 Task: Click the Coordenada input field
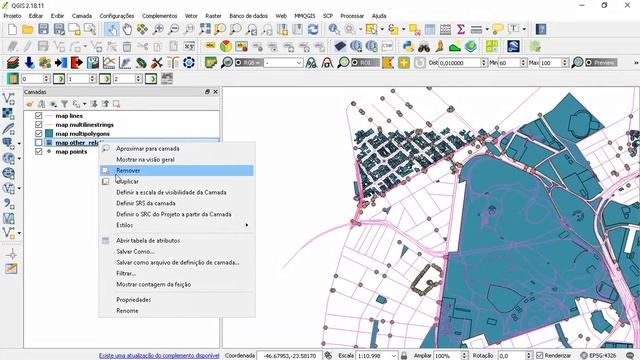[x=290, y=356]
